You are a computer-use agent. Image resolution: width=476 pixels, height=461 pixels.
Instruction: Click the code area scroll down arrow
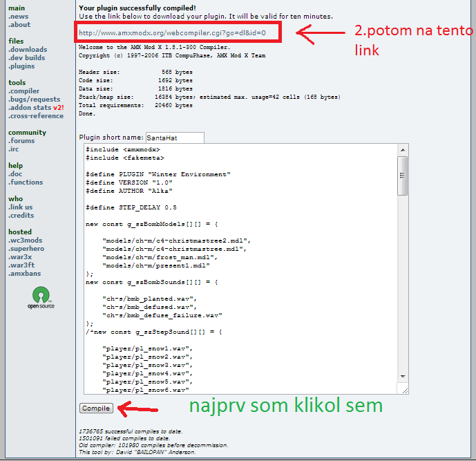403,377
